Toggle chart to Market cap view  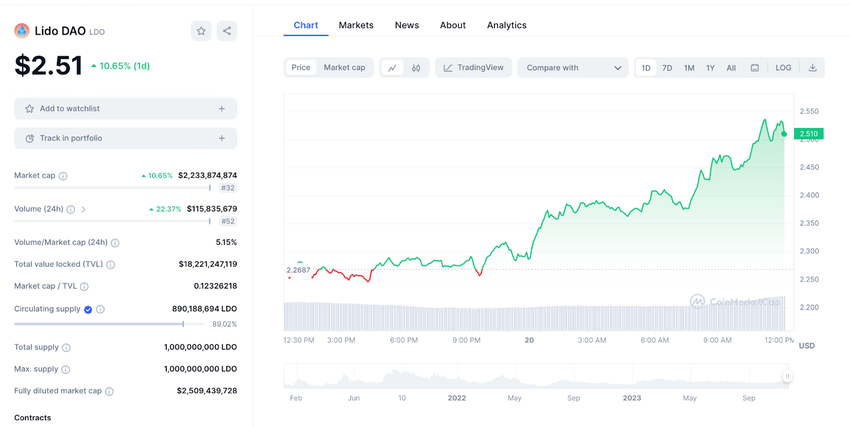(344, 68)
